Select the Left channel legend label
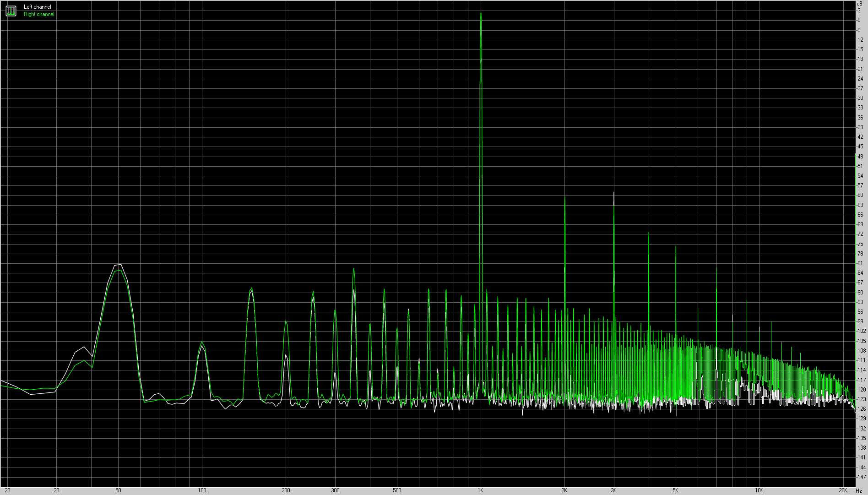 (x=38, y=7)
